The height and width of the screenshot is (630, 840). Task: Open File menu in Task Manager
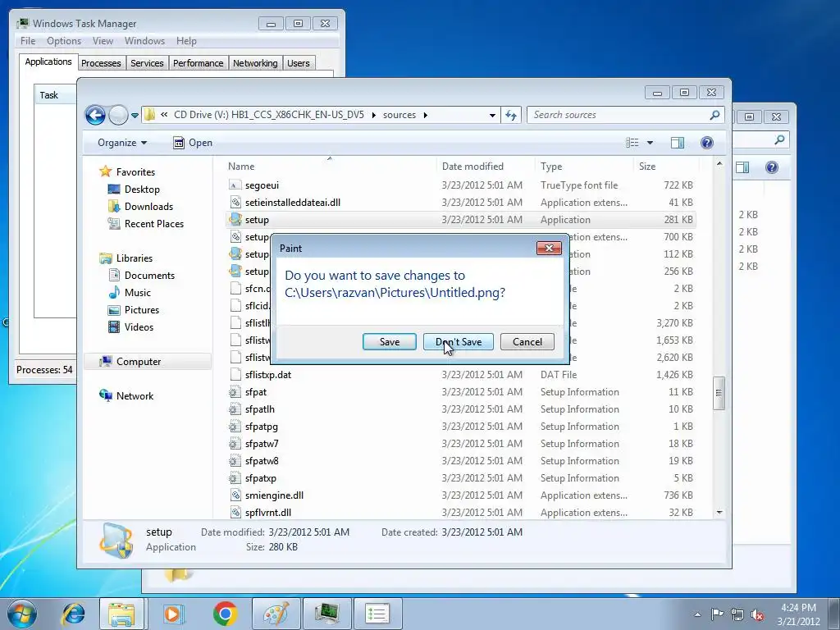point(28,41)
